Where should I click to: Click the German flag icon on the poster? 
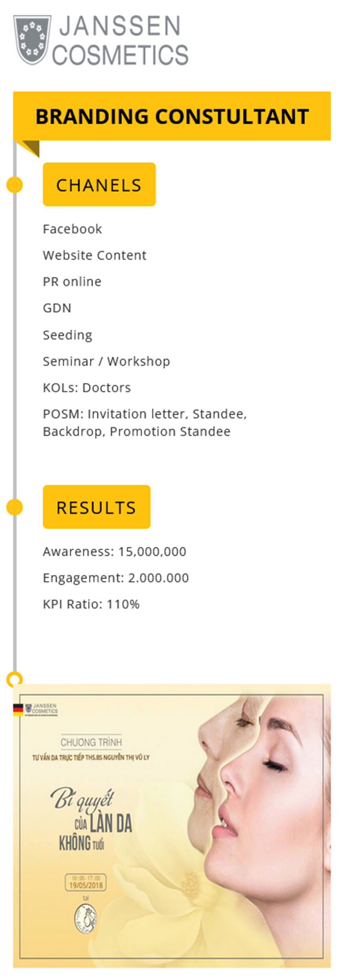tap(18, 710)
